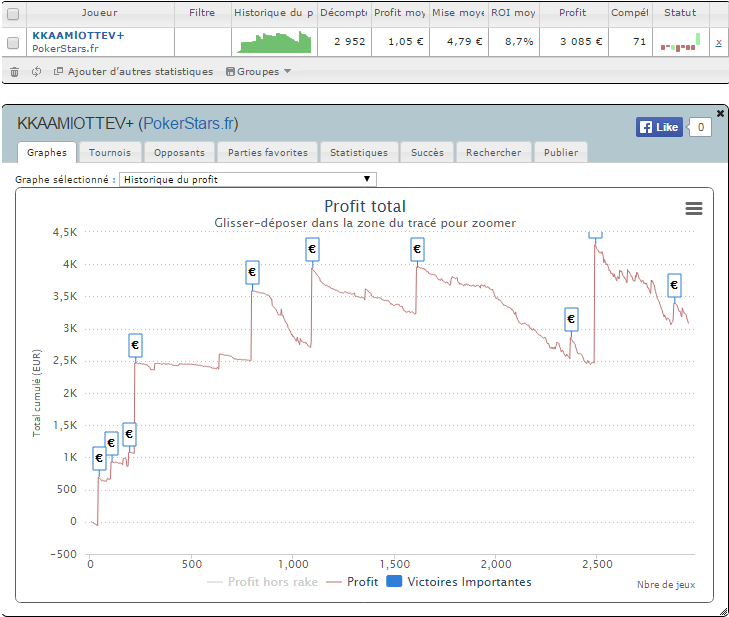Click the Like count box showing 0
729x617 pixels.
(701, 127)
